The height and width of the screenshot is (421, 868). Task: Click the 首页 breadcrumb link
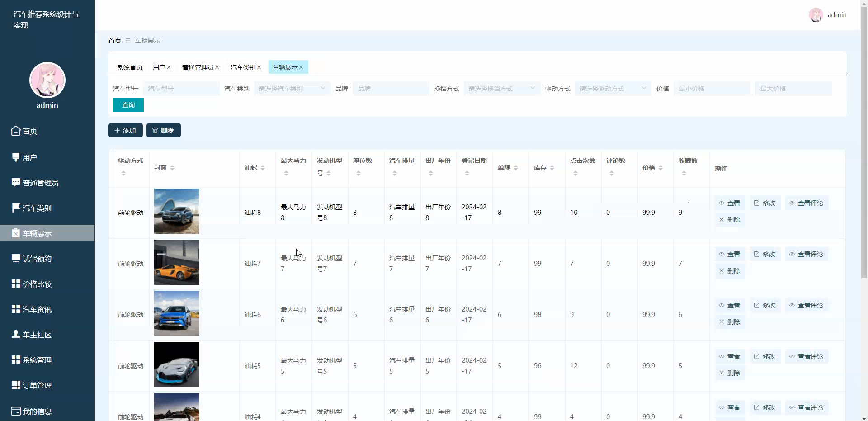pyautogui.click(x=115, y=41)
